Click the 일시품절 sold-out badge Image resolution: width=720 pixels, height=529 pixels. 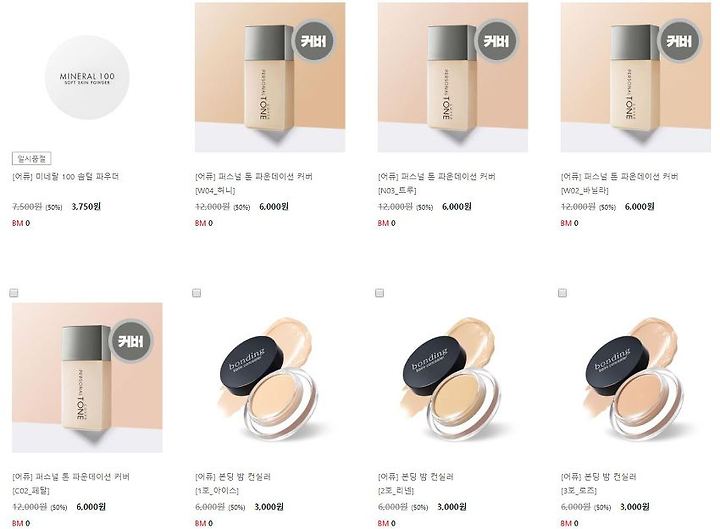click(x=31, y=159)
